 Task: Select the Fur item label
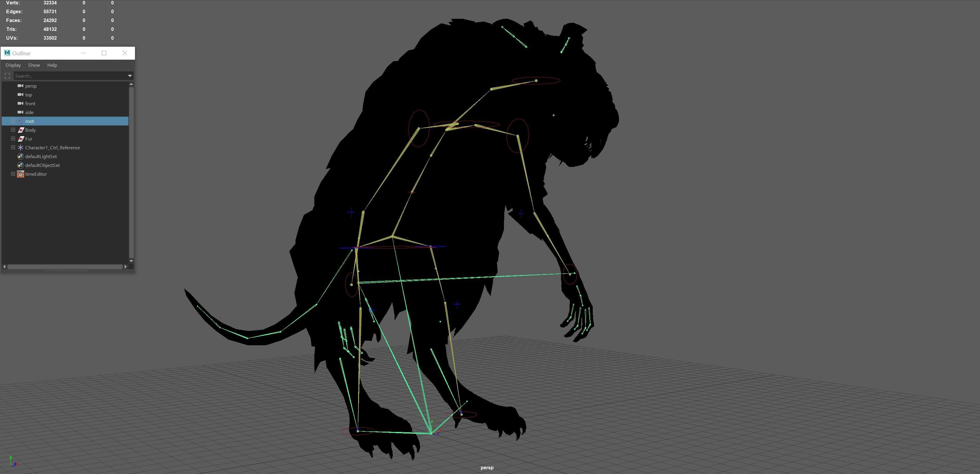point(29,139)
